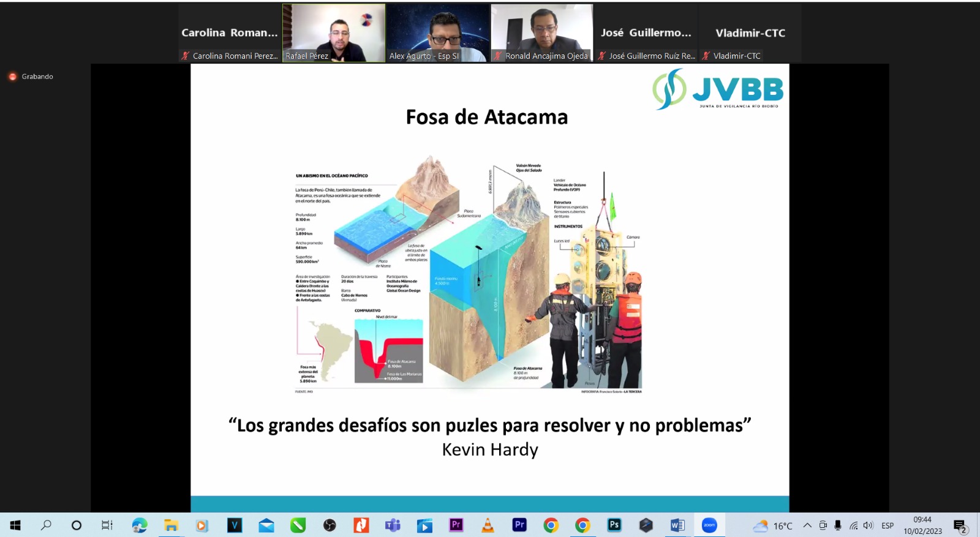Click the speaker volume icon in tray

coord(868,525)
